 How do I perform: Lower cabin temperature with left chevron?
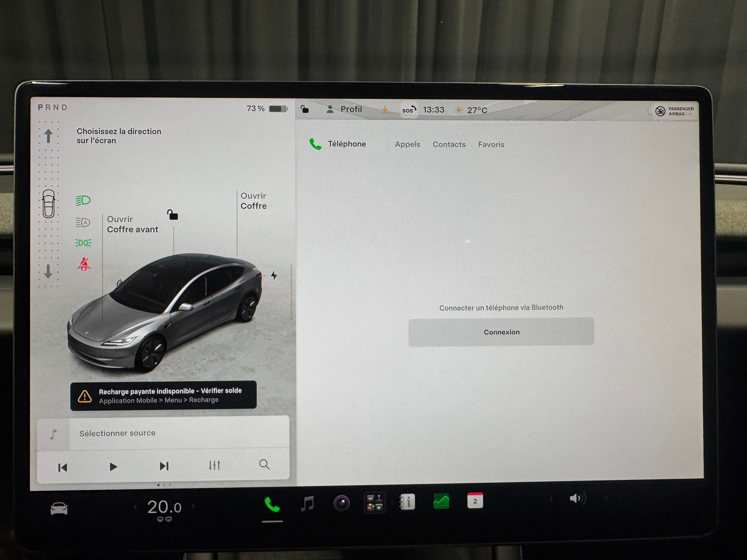[x=135, y=507]
